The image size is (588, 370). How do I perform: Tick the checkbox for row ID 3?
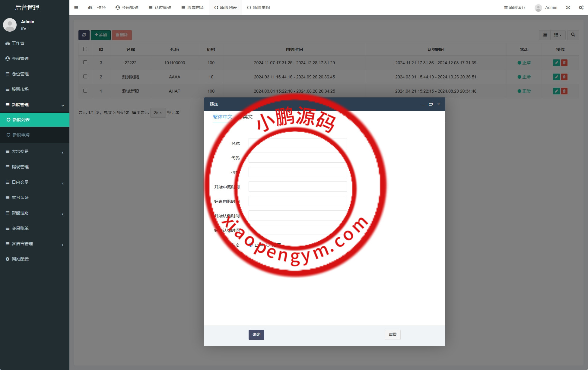tap(85, 62)
